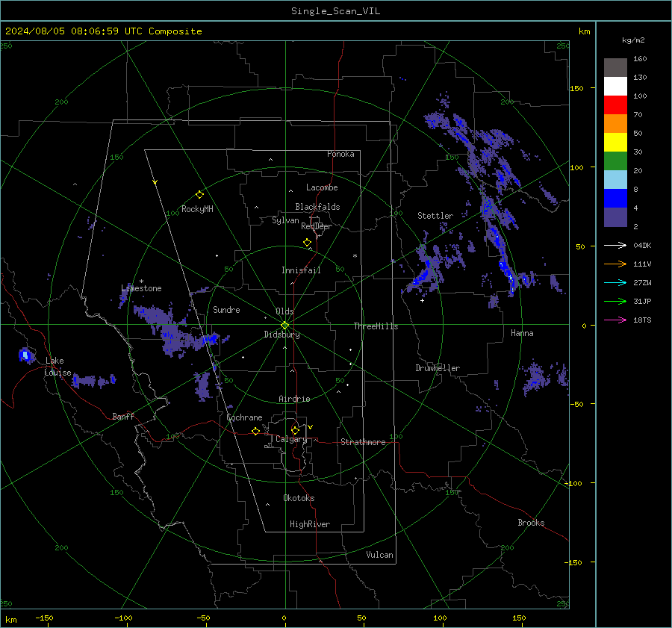The width and height of the screenshot is (672, 628).
Task: Select the blue 4-8 legend color
Action: (x=615, y=199)
